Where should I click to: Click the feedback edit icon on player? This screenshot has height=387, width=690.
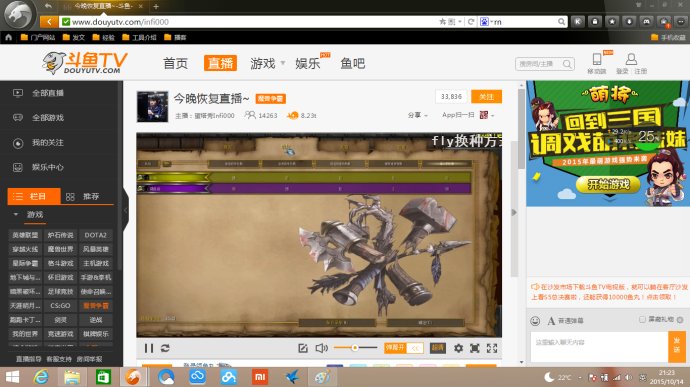coord(303,348)
